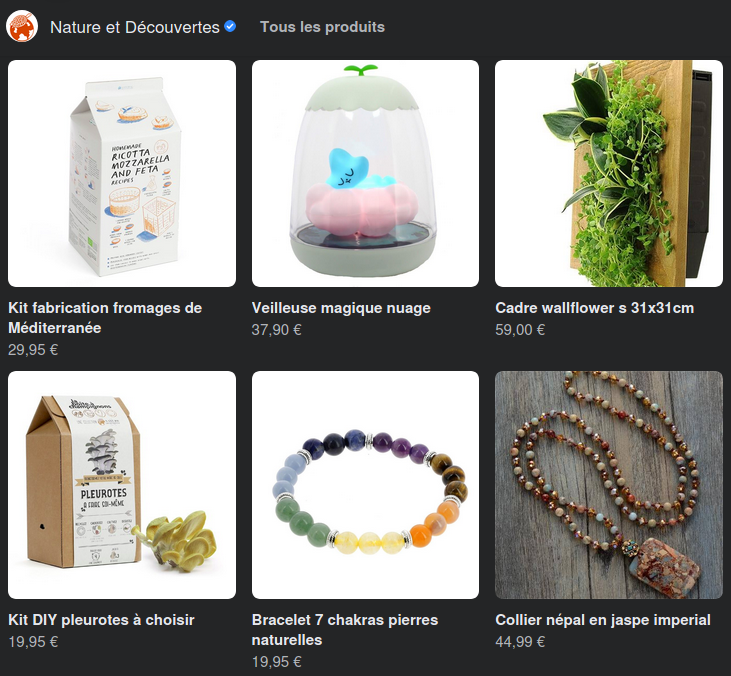Viewport: 731px width, 676px height.
Task: Click Collier népal en jaspe imperial title
Action: point(603,620)
